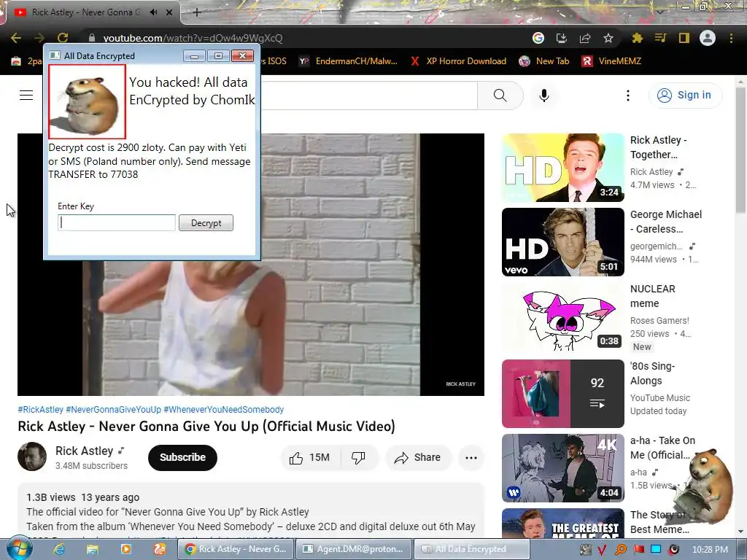The image size is (747, 560).
Task: Open more actions ellipsis under video
Action: [471, 458]
